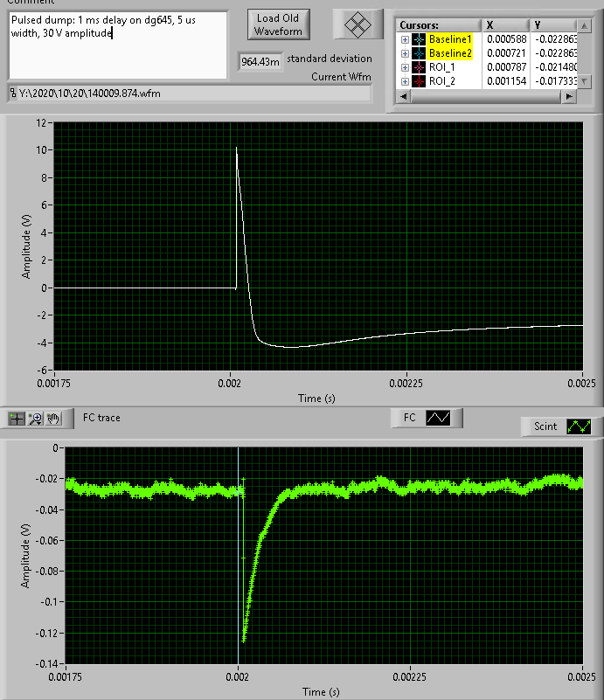Click ROI_2 X value 0.001154
Screen dimensions: 604x700
click(x=507, y=81)
